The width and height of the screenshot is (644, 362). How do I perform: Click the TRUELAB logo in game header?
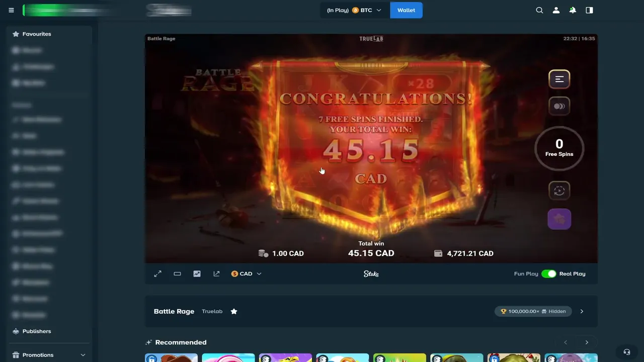click(371, 39)
